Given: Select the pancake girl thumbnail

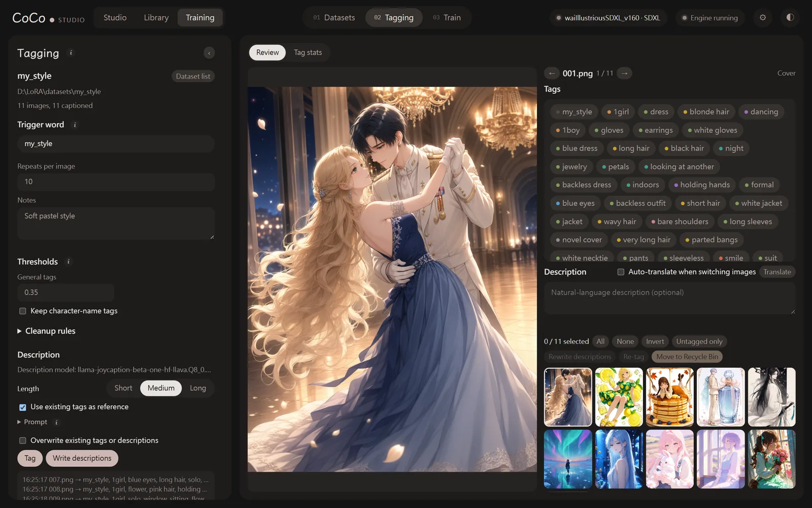Looking at the screenshot, I should [670, 397].
